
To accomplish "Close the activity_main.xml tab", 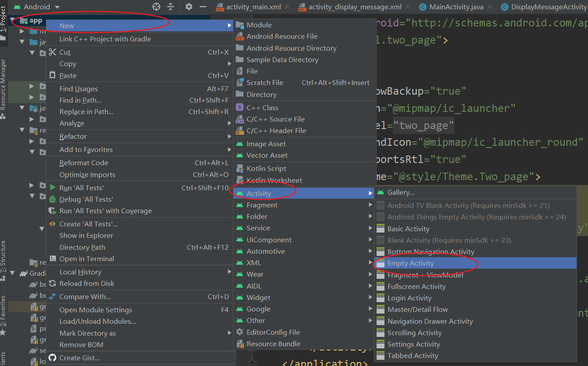I will tap(287, 7).
